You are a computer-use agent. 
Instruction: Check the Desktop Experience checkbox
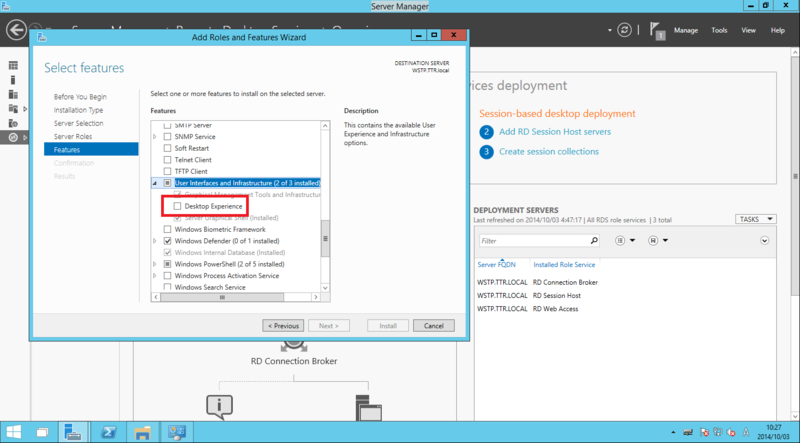(x=178, y=206)
